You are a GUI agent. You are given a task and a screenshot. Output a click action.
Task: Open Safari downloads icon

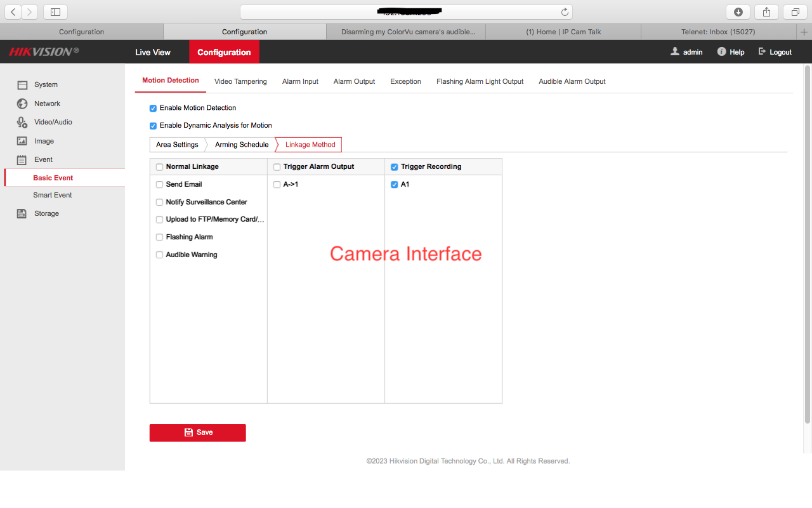pos(738,12)
